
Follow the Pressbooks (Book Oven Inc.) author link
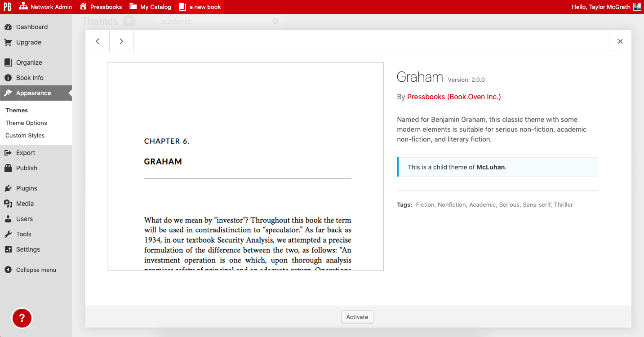click(x=454, y=97)
